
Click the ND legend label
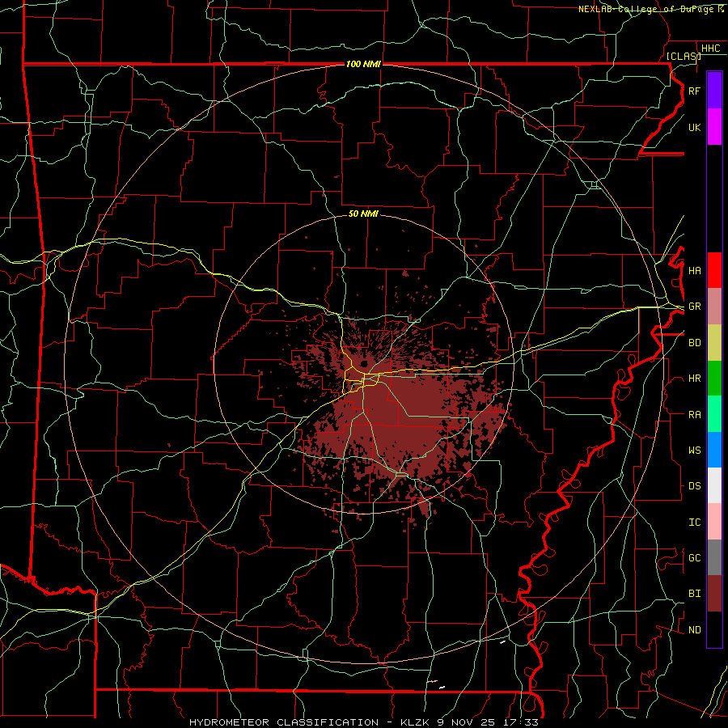tap(694, 629)
